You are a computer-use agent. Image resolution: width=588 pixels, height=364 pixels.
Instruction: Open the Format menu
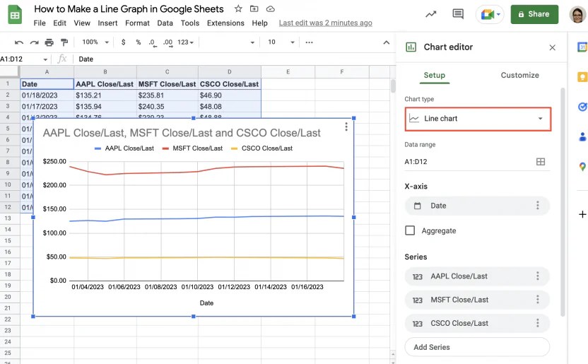pos(137,23)
